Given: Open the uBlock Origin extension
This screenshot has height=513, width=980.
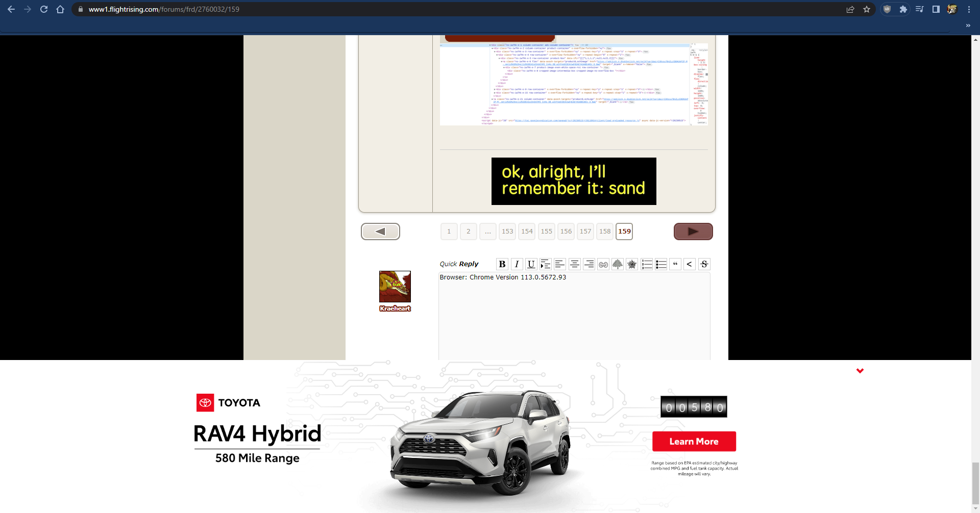Looking at the screenshot, I should point(887,9).
